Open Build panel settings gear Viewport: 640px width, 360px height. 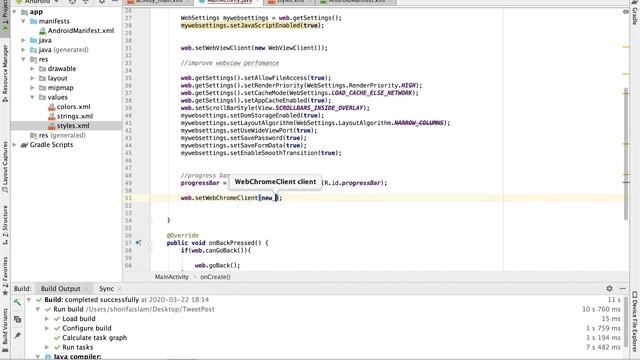(609, 289)
